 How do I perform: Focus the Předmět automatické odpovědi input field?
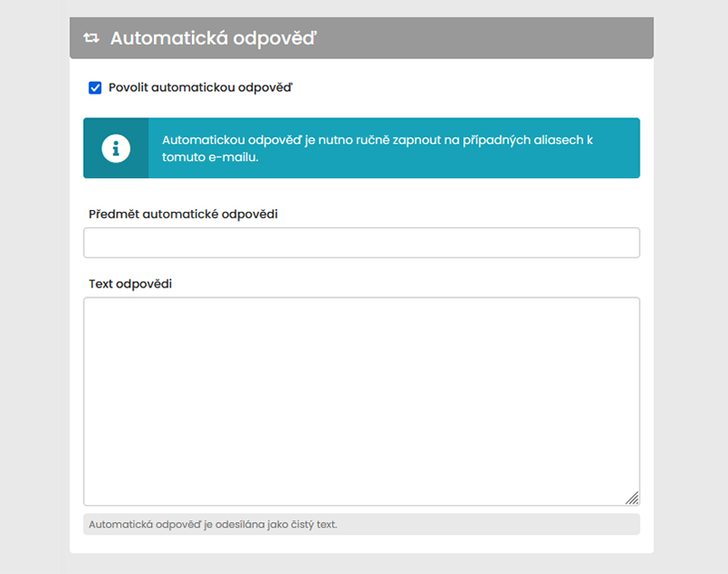[x=361, y=243]
